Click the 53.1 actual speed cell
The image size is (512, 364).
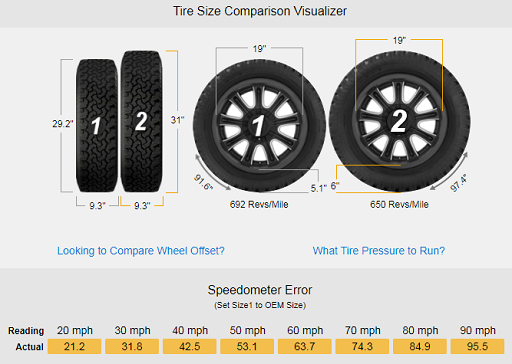point(247,346)
